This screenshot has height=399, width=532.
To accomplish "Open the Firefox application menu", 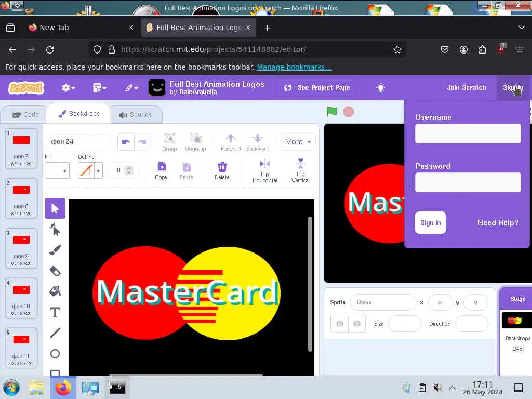I will [519, 49].
